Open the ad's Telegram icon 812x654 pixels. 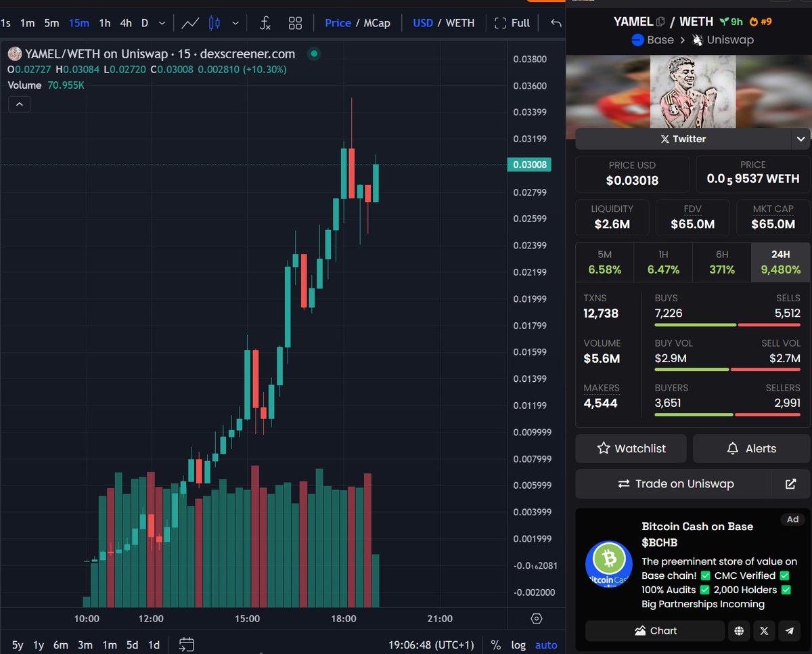[x=789, y=631]
